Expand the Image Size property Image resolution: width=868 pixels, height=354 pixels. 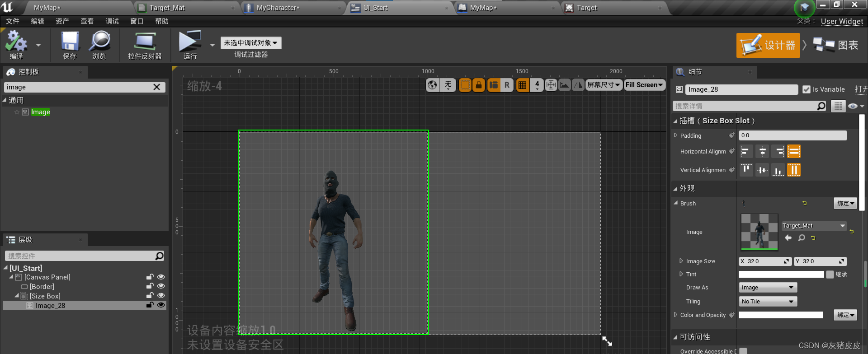(681, 261)
